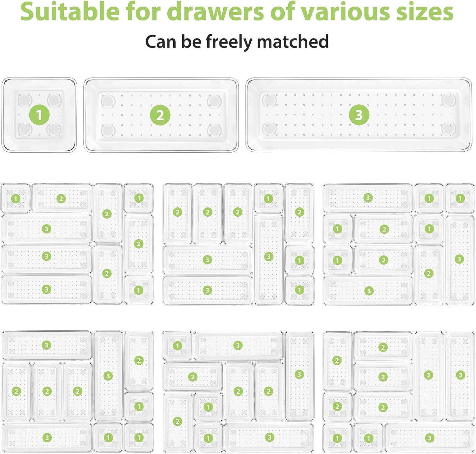Select the "Can be freely matched" subtitle text
This screenshot has height=454, width=476.
237,42
